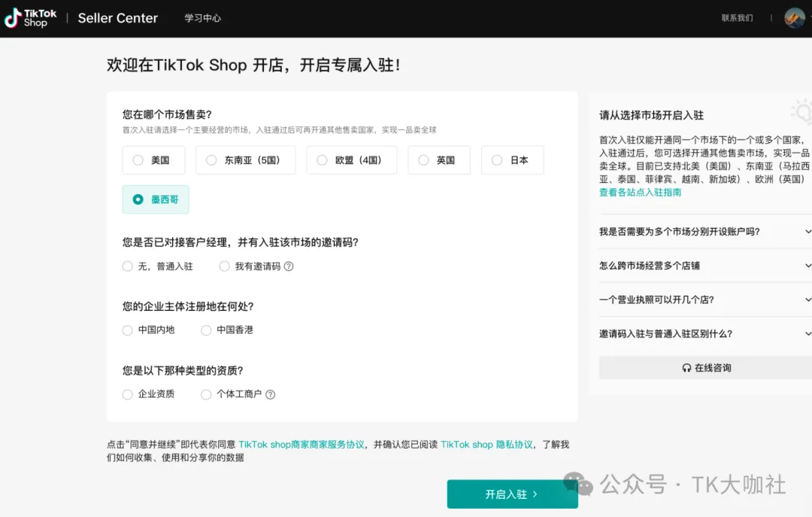Select 企业资质 qualification type
The image size is (812, 517).
[149, 394]
